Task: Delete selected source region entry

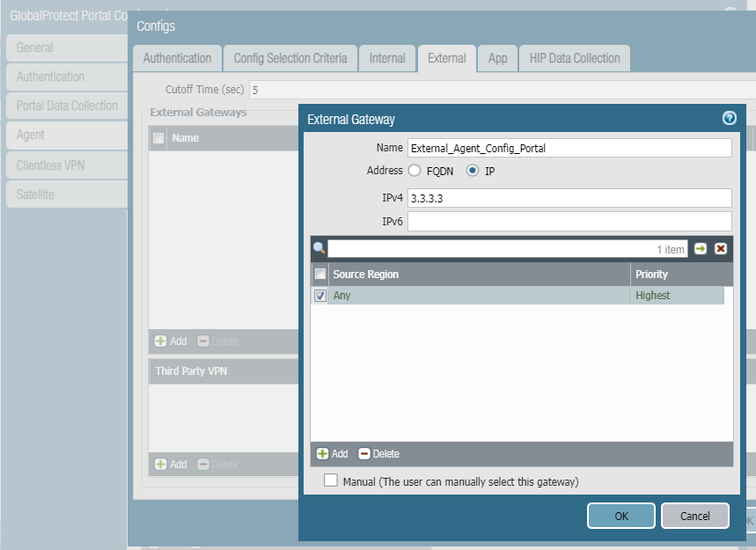Action: [x=378, y=453]
